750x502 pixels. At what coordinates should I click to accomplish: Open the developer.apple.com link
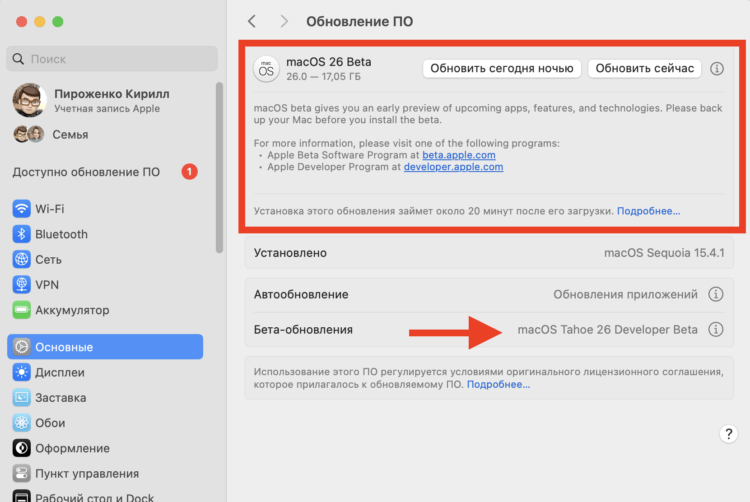pos(453,167)
